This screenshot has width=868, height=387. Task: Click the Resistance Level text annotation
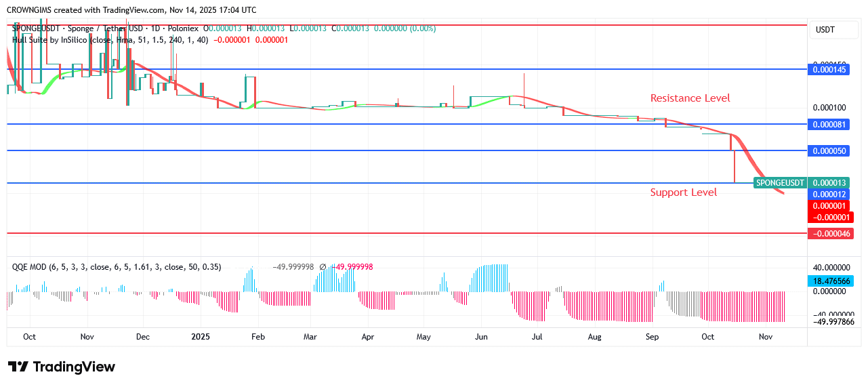pyautogui.click(x=690, y=98)
